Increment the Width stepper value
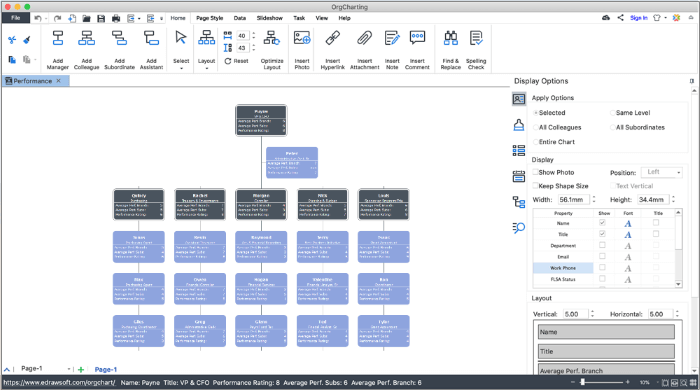The width and height of the screenshot is (700, 390). [x=594, y=197]
